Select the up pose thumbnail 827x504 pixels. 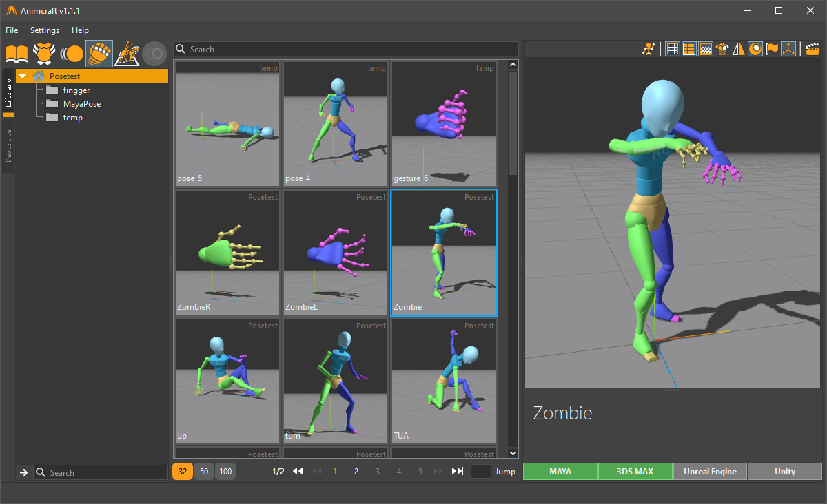(x=227, y=381)
